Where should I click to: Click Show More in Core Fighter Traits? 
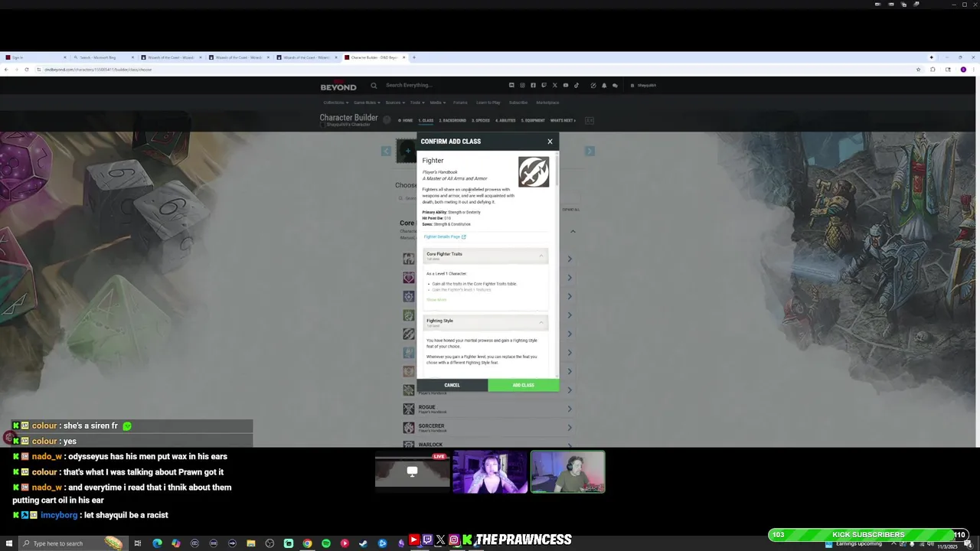pos(436,299)
